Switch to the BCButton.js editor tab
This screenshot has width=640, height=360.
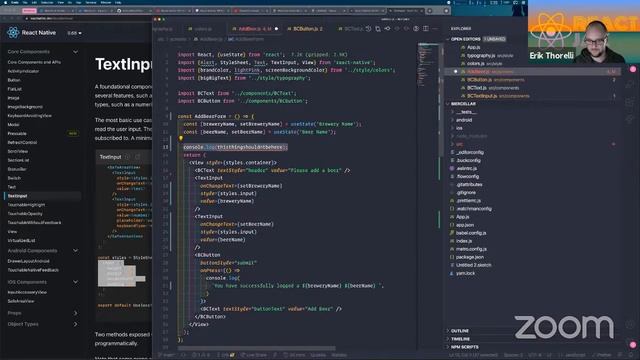click(x=307, y=29)
